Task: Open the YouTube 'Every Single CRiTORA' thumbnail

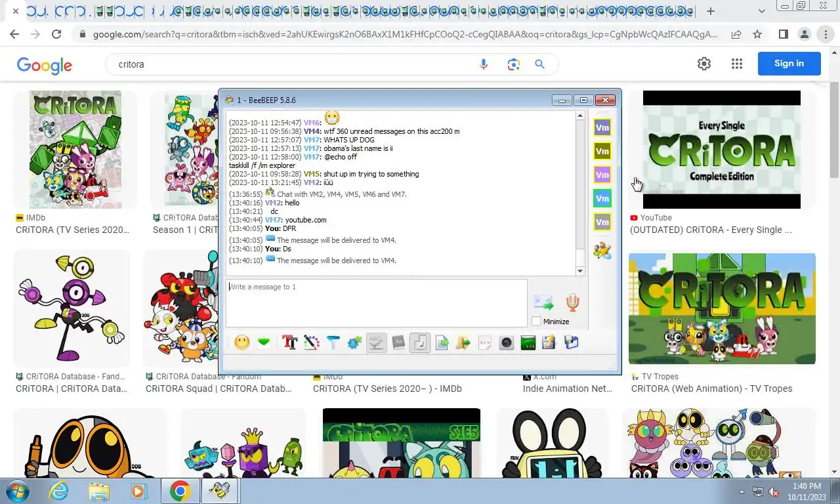Action: 722,150
